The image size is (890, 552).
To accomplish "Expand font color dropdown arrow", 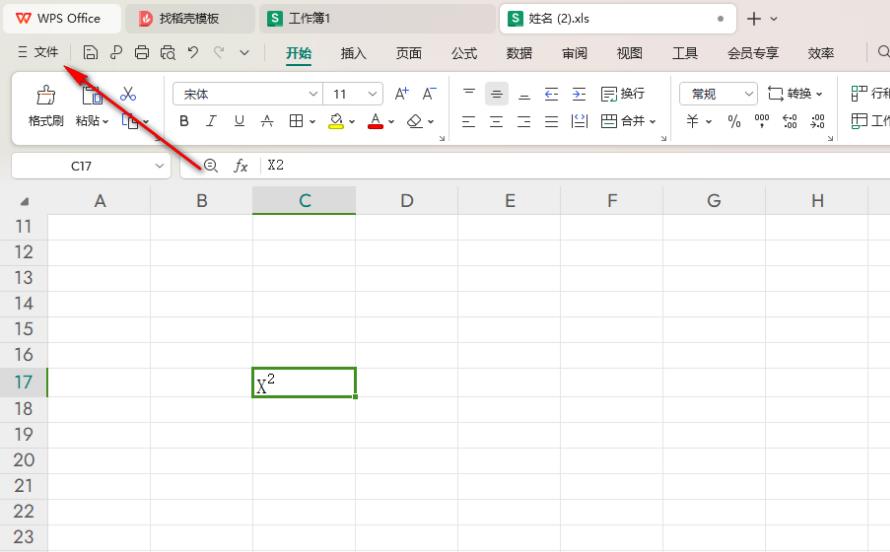I will 391,121.
